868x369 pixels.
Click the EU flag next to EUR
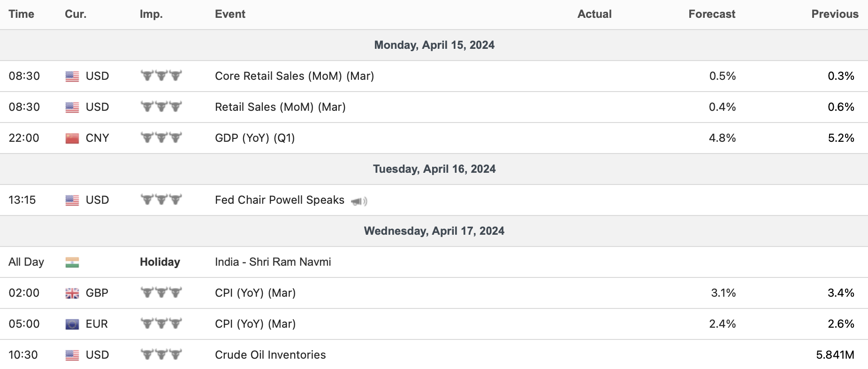click(x=72, y=324)
